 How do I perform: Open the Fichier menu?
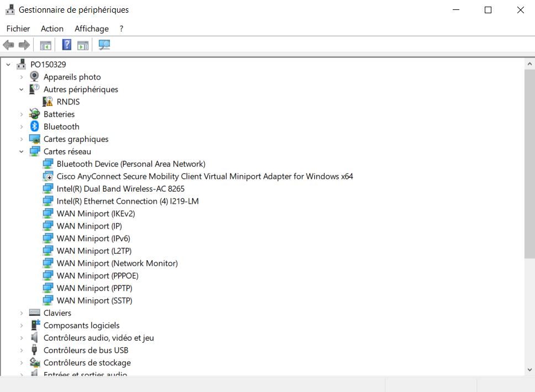pyautogui.click(x=18, y=29)
